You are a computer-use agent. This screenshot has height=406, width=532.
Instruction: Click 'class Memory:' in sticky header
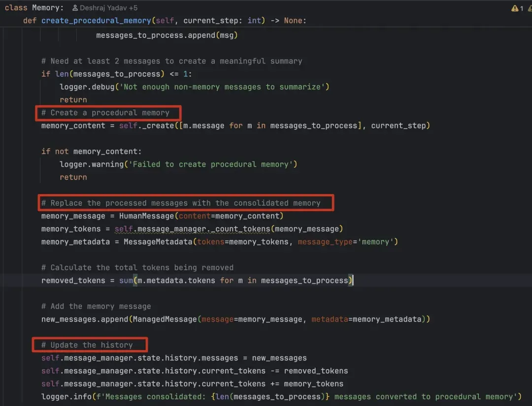pyautogui.click(x=34, y=8)
